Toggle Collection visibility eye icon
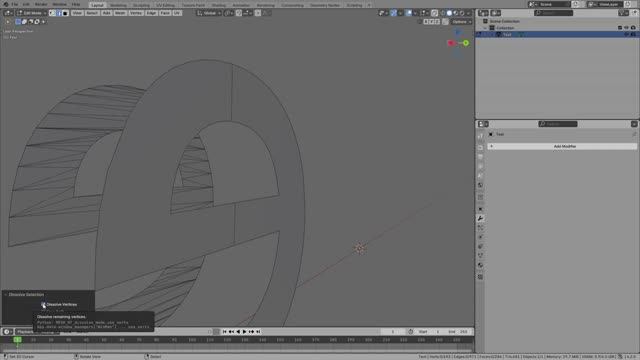This screenshot has height=360, width=640. (627, 28)
